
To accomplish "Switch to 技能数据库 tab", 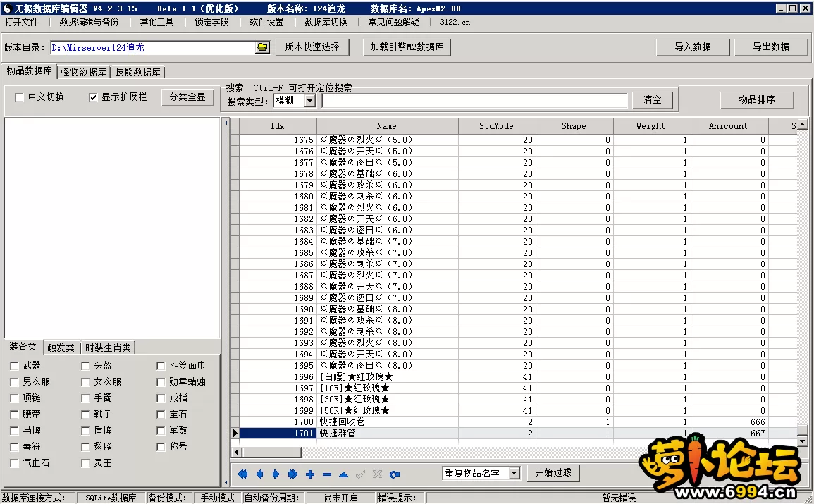I will tap(137, 72).
